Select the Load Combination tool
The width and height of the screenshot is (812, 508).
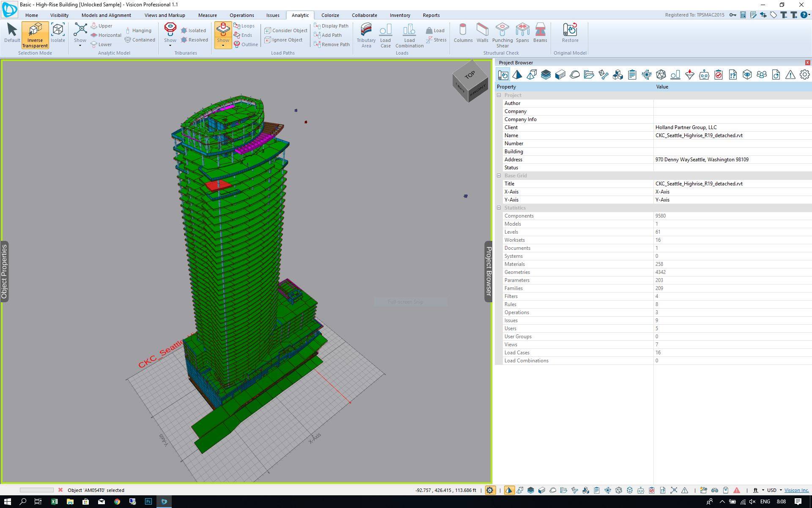click(409, 35)
